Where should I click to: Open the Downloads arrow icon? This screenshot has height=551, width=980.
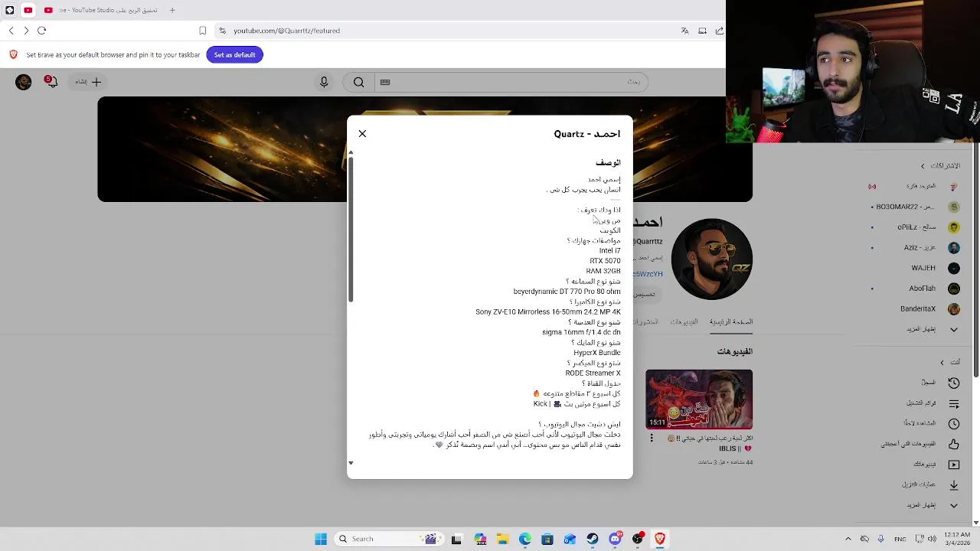954,485
